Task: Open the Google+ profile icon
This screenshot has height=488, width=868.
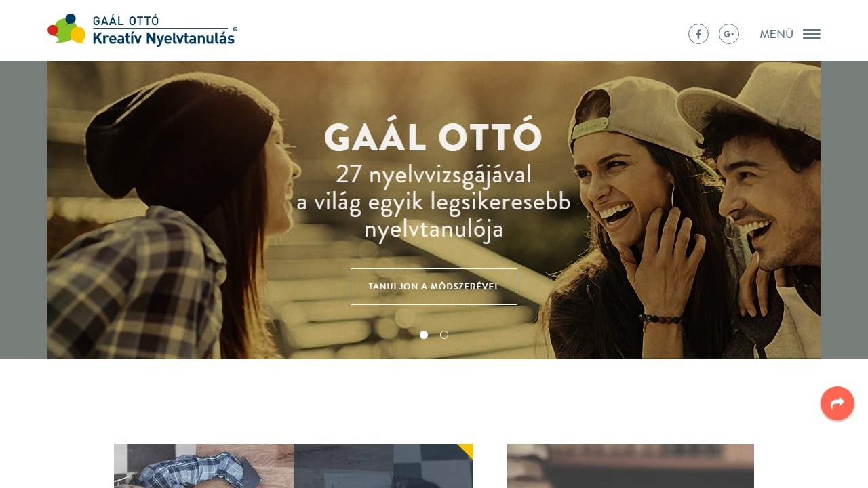Action: [x=729, y=34]
